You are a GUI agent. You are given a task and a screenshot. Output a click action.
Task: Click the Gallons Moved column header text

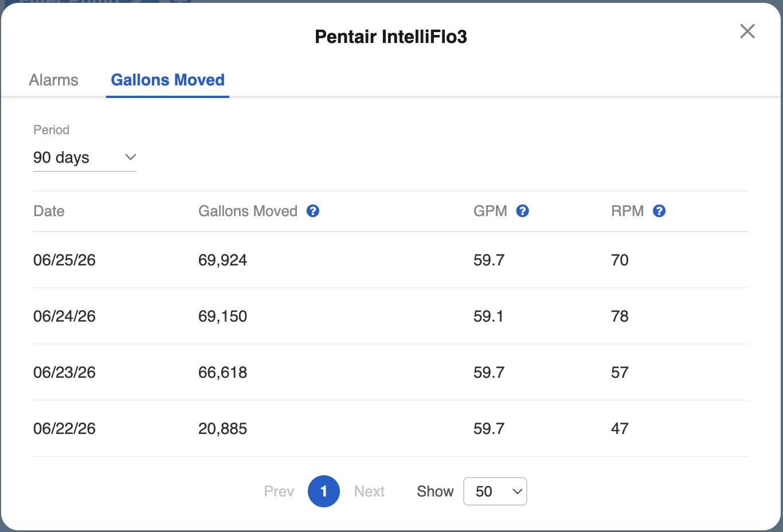[248, 211]
